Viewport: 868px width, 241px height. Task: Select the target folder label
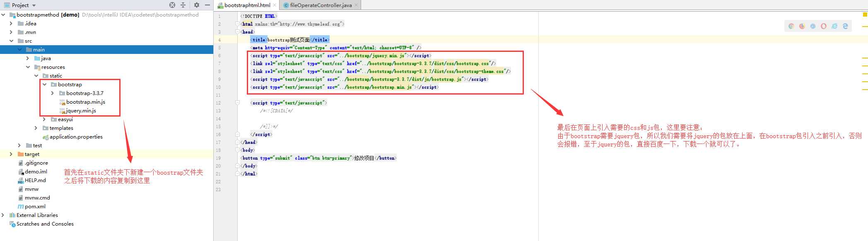(32, 154)
